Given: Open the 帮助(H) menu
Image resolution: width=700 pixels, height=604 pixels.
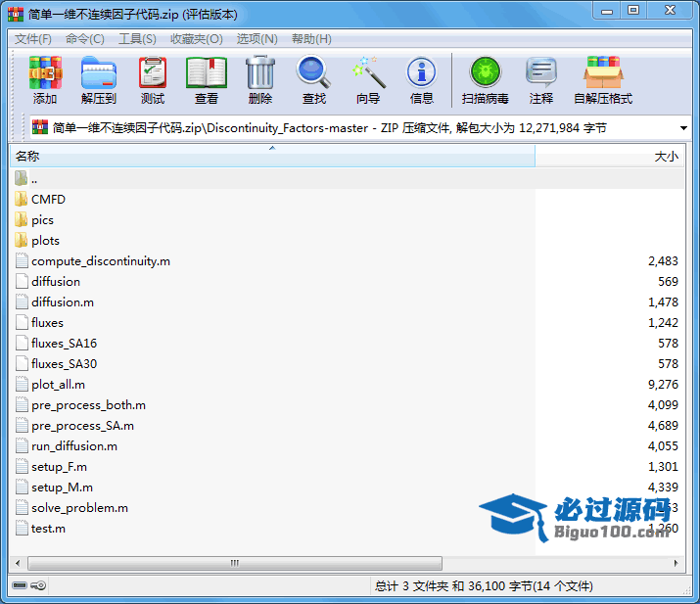Looking at the screenshot, I should (x=311, y=39).
